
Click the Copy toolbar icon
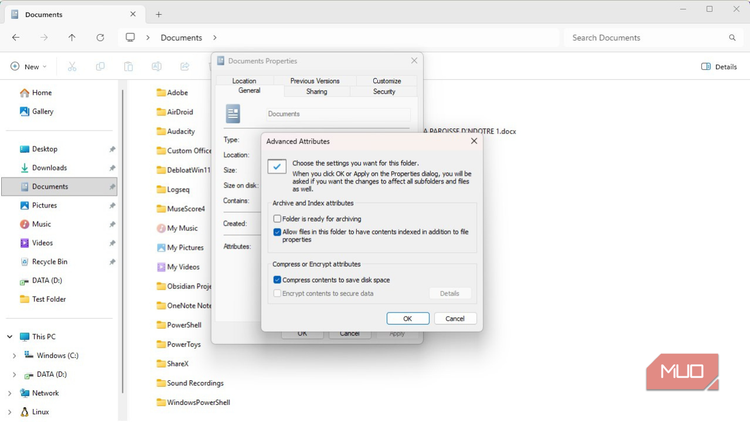100,67
